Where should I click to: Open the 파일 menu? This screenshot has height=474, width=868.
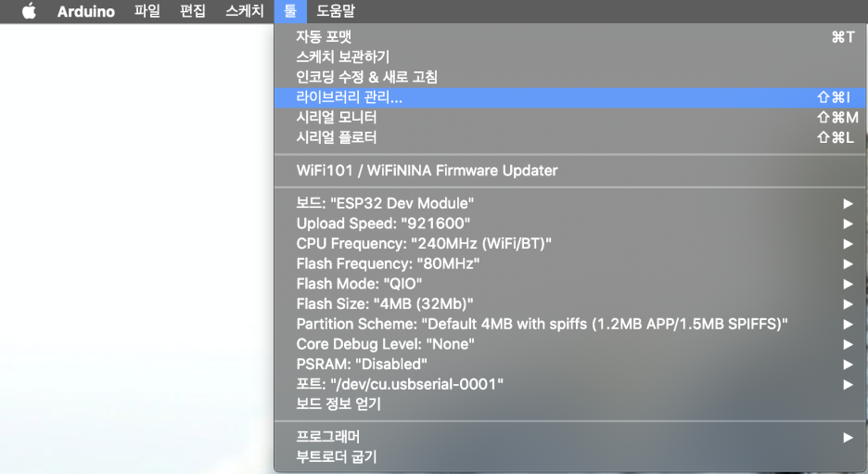point(147,11)
